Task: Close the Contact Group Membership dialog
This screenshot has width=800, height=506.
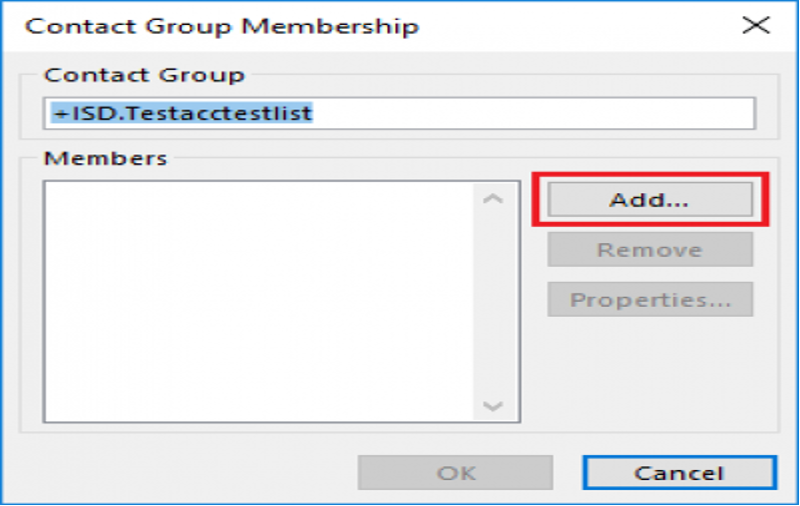Action: (756, 25)
